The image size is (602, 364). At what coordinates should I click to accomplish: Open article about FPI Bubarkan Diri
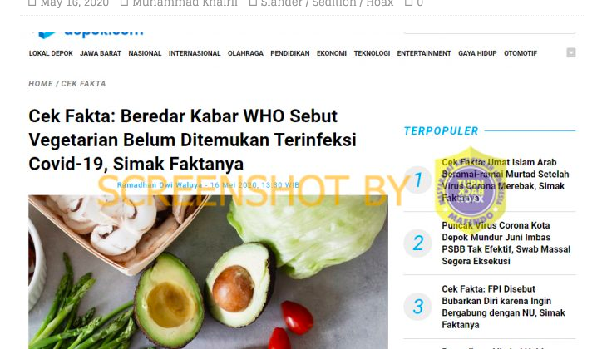click(x=503, y=307)
